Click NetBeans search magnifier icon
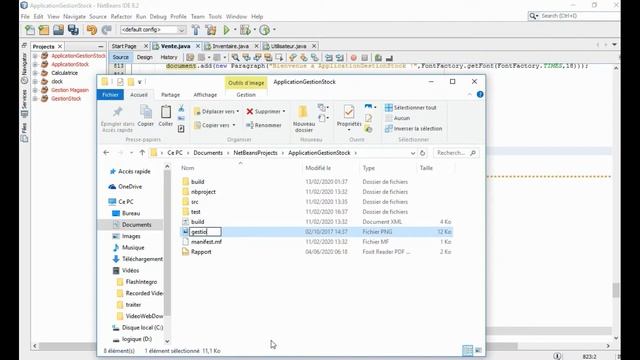640x360 pixels. [533, 16]
